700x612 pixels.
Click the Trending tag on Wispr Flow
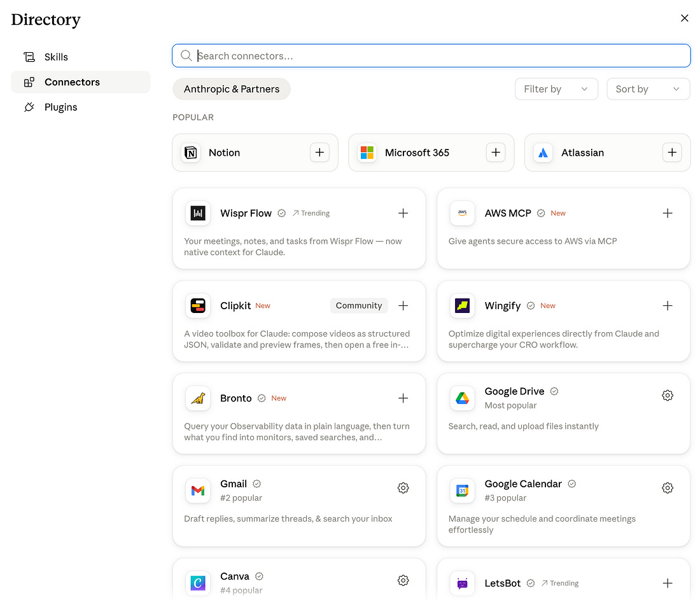coord(311,213)
